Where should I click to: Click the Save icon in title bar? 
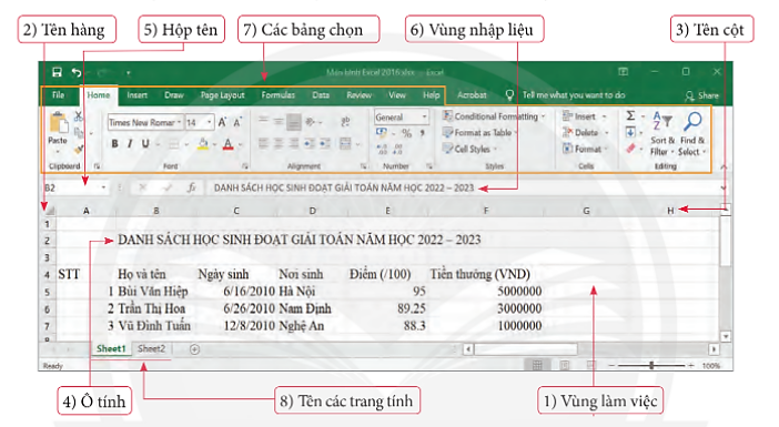[57, 73]
